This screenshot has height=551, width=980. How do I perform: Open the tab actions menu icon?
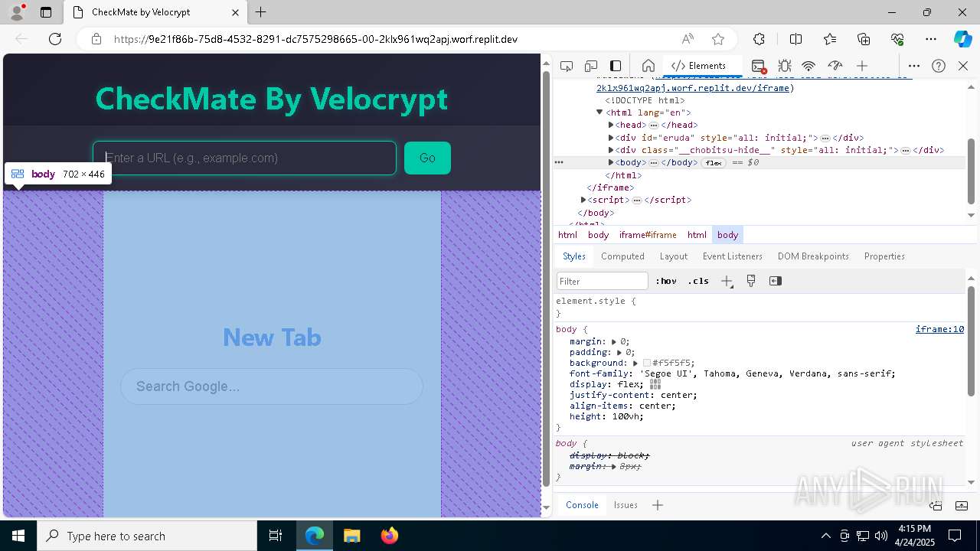click(46, 12)
